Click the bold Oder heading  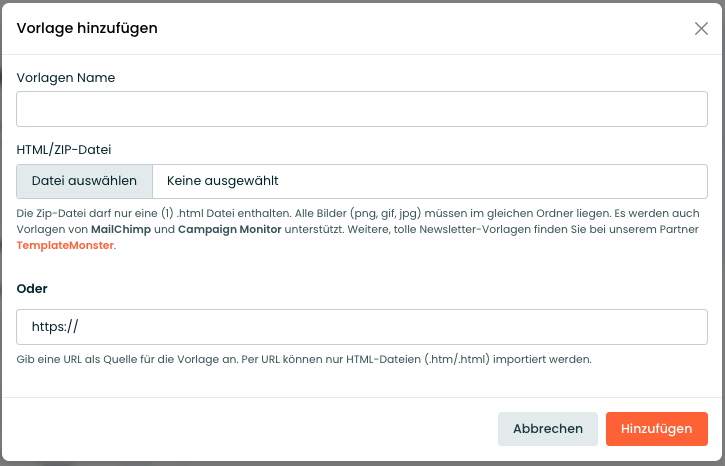[x=32, y=288]
